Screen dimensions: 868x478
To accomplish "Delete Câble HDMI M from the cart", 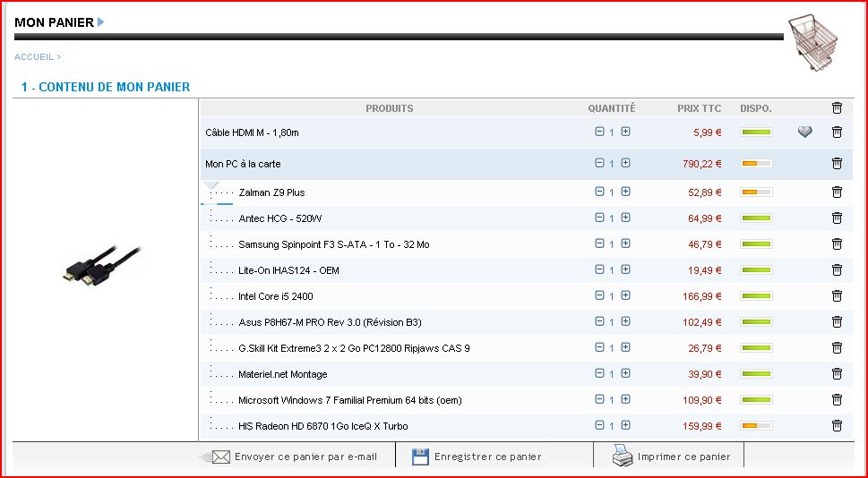I will pyautogui.click(x=837, y=132).
